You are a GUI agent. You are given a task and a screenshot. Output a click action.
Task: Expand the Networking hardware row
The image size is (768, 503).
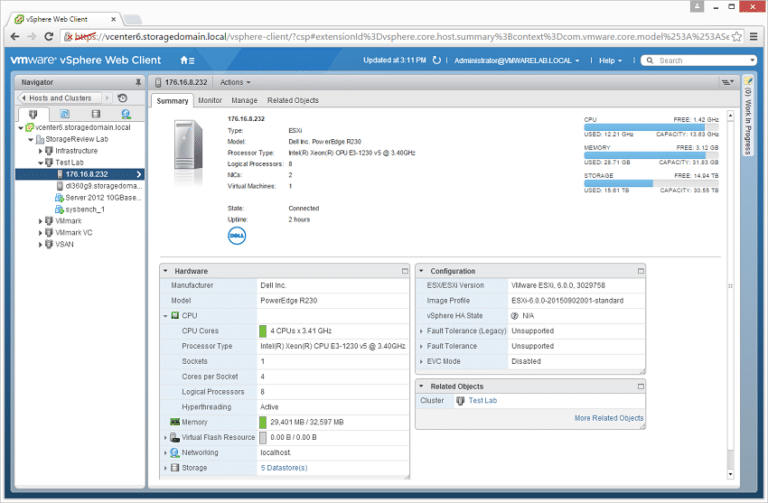coord(166,453)
